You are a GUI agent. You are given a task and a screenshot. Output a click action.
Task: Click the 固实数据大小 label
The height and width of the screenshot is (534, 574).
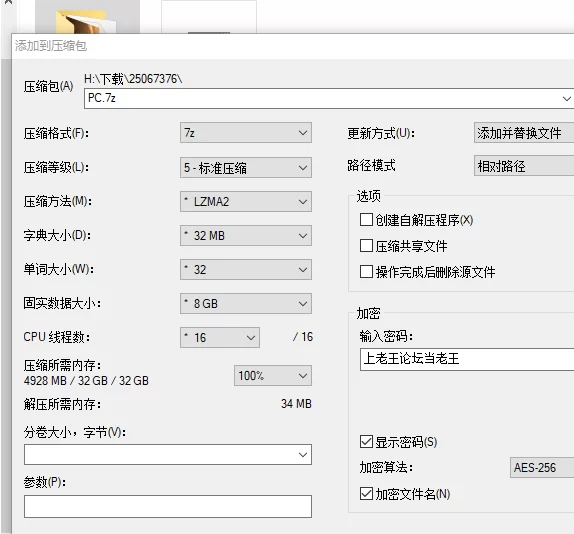pyautogui.click(x=62, y=303)
